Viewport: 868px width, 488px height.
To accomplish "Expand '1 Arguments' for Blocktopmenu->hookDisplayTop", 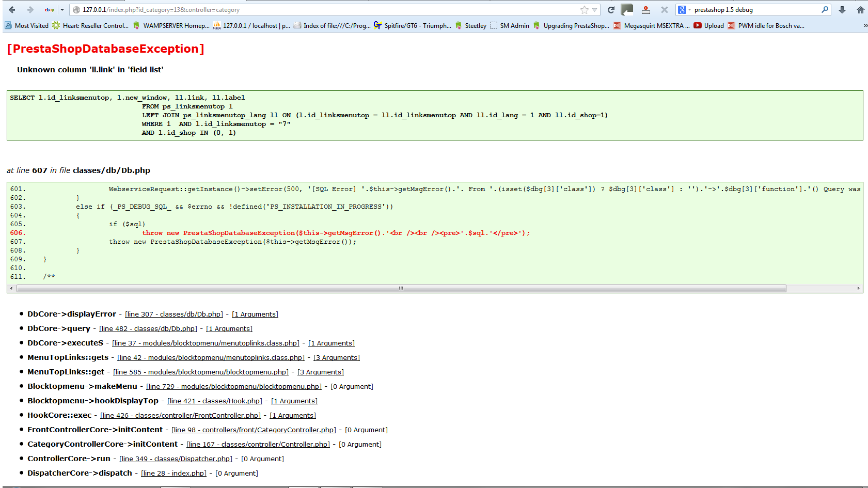I will point(294,401).
